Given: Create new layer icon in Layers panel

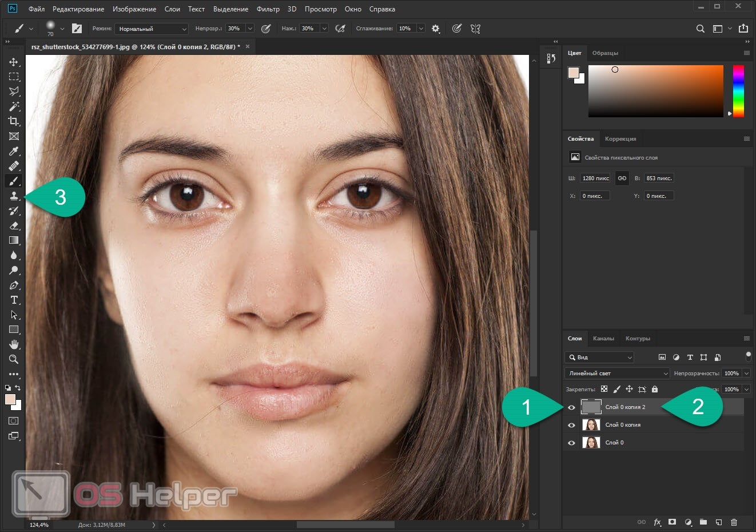Looking at the screenshot, I should pyautogui.click(x=719, y=522).
